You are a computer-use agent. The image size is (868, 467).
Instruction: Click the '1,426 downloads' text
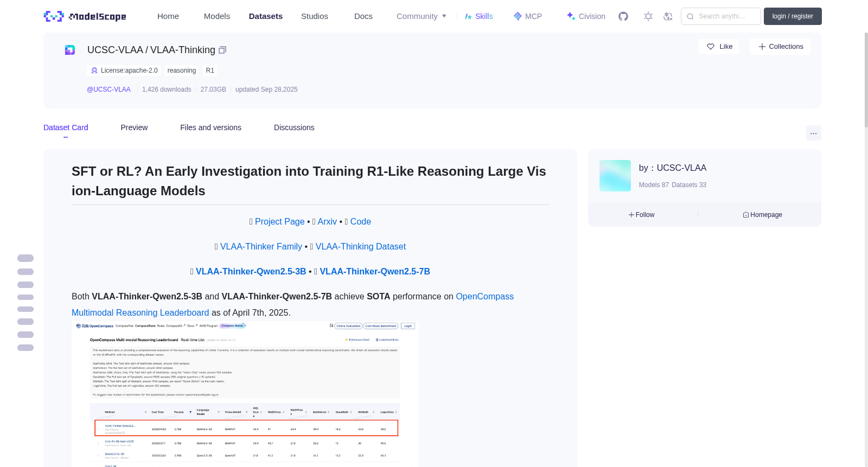pos(167,89)
